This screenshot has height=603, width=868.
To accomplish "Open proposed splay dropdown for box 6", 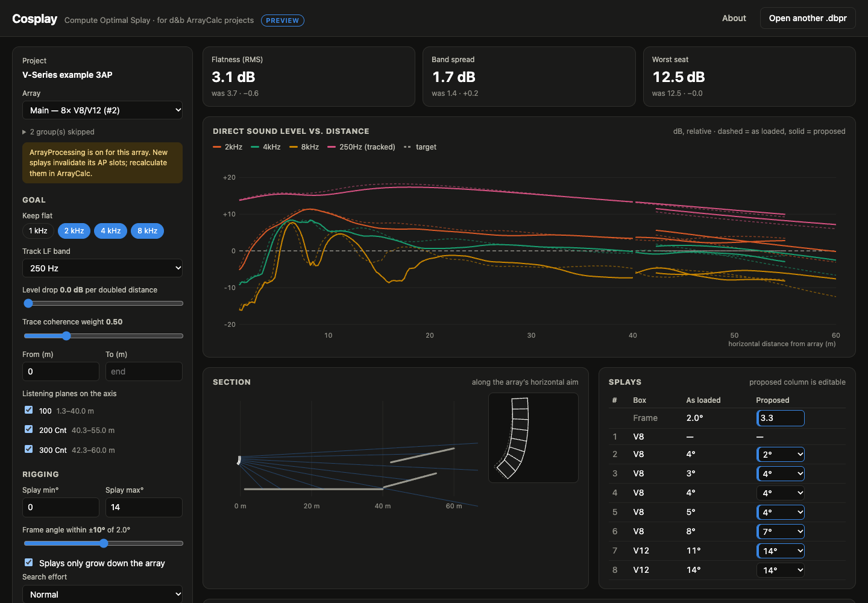I will click(x=781, y=532).
